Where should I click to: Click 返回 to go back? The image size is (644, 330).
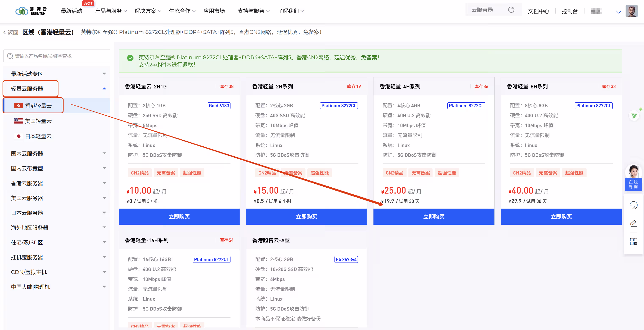pyautogui.click(x=13, y=32)
